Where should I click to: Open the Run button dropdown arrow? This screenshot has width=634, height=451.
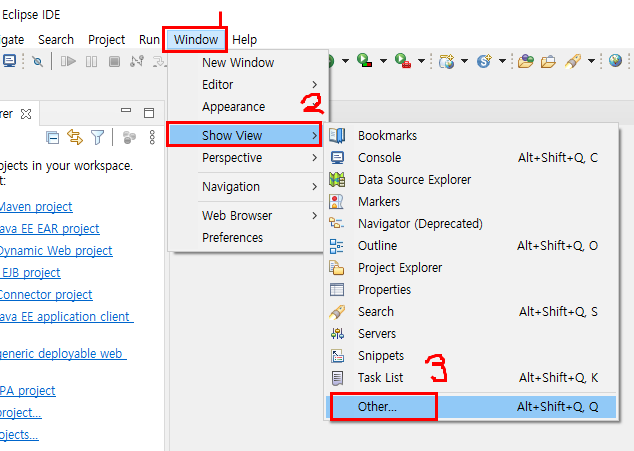coord(345,61)
